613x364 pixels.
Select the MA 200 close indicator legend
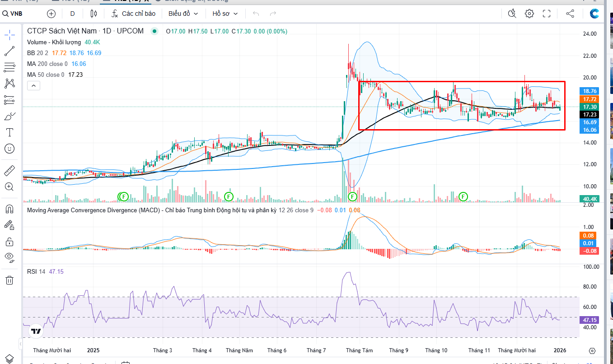pos(47,64)
